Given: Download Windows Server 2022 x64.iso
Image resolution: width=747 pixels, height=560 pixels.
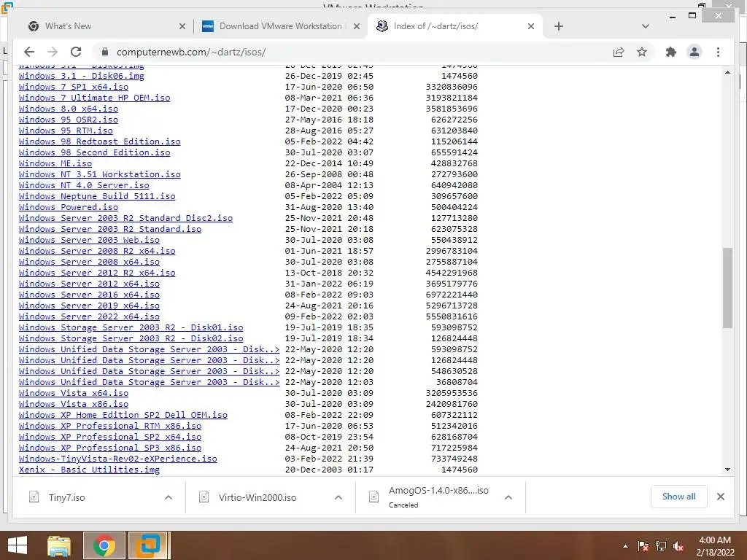Looking at the screenshot, I should pyautogui.click(x=89, y=316).
